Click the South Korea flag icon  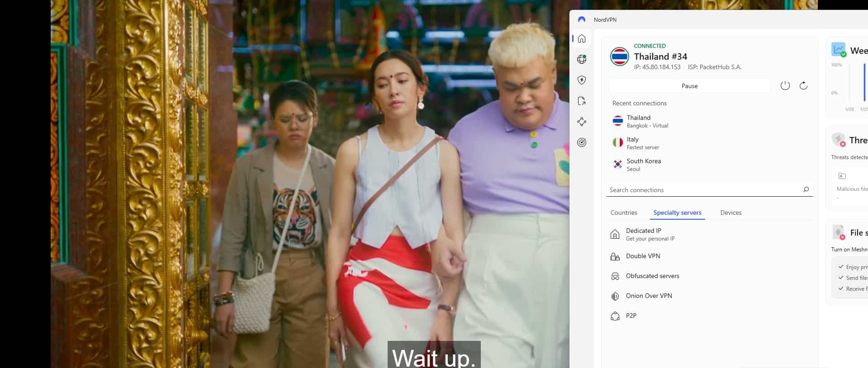point(617,164)
